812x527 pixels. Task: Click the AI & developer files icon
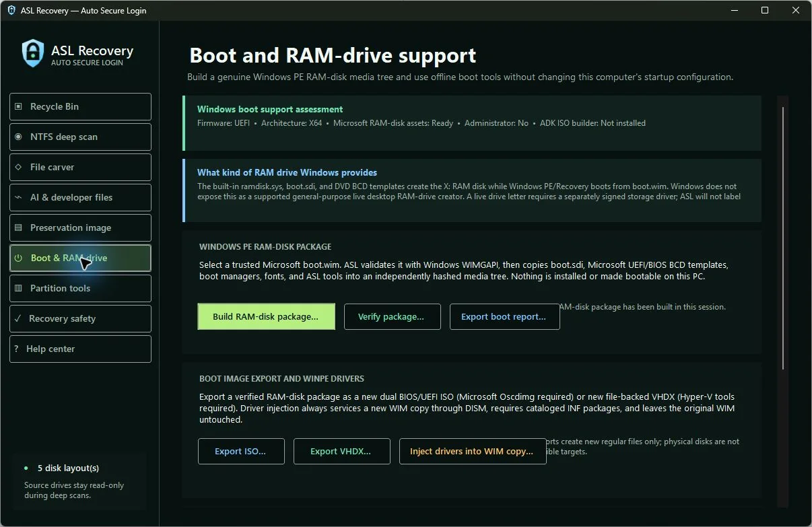point(18,197)
